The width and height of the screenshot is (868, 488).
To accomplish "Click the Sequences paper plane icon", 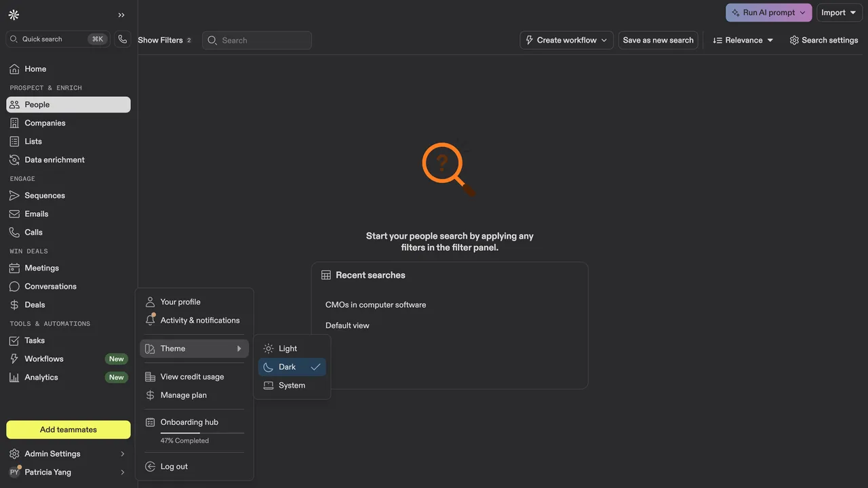I will [x=14, y=196].
